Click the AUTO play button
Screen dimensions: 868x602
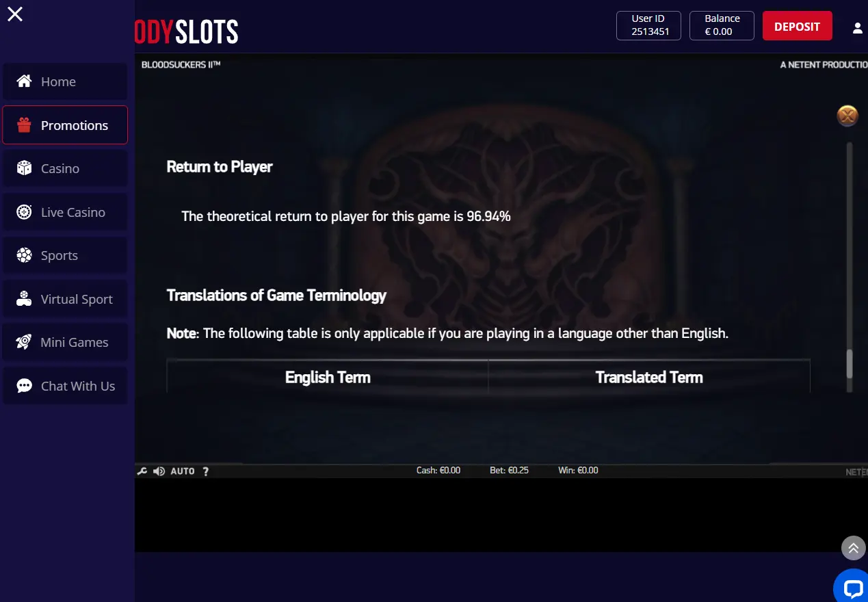pos(183,471)
